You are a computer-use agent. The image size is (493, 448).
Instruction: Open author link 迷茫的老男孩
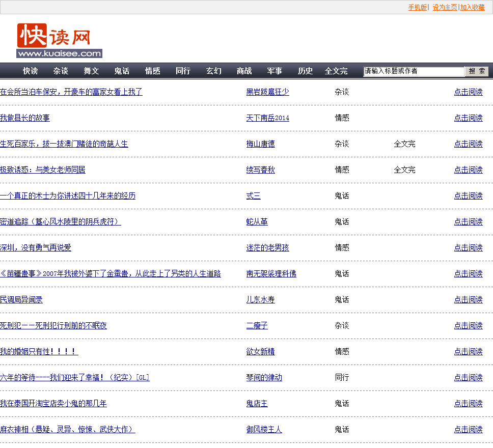tap(267, 248)
